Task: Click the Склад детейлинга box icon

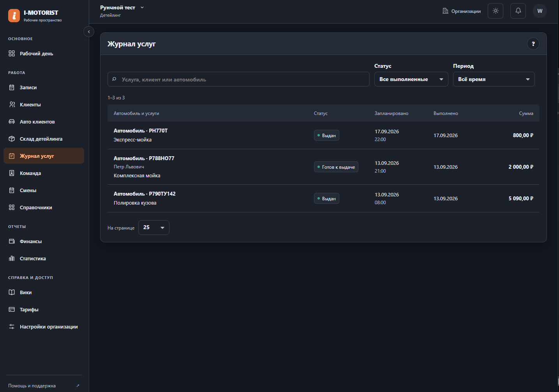Action: (x=12, y=139)
